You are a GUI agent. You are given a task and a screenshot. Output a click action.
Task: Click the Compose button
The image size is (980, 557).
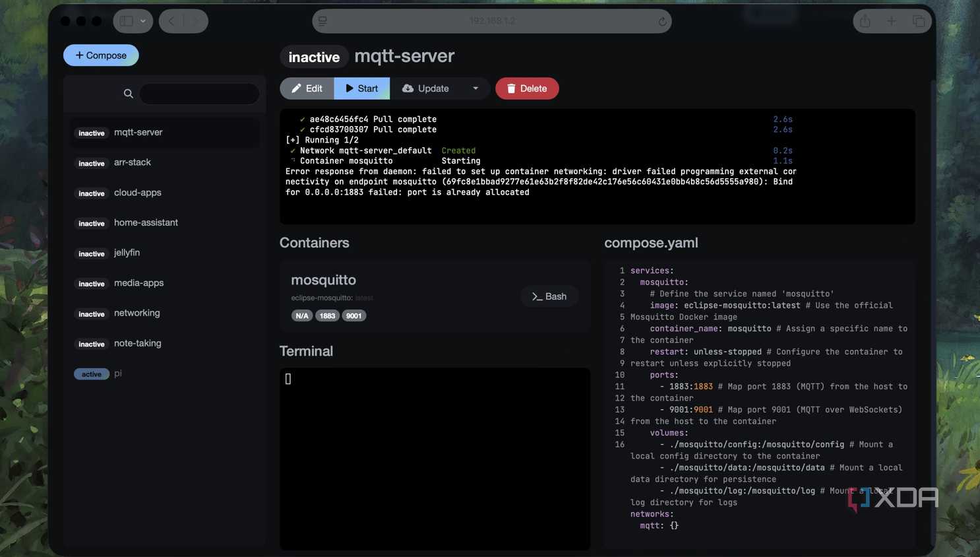tap(101, 55)
